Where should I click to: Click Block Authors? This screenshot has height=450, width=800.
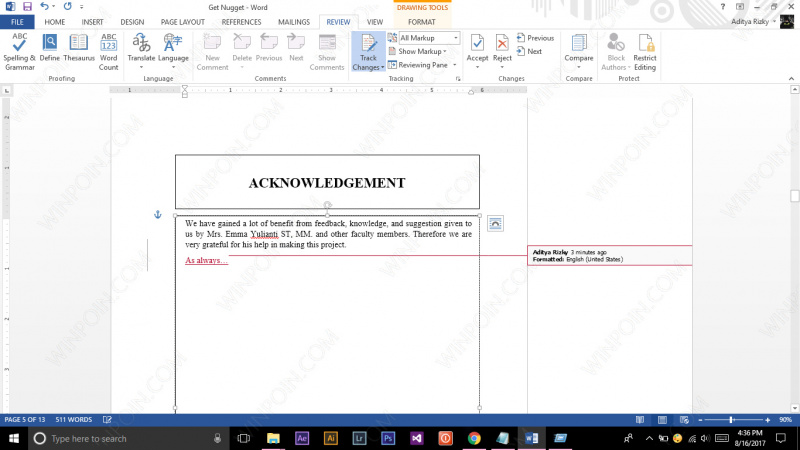616,52
